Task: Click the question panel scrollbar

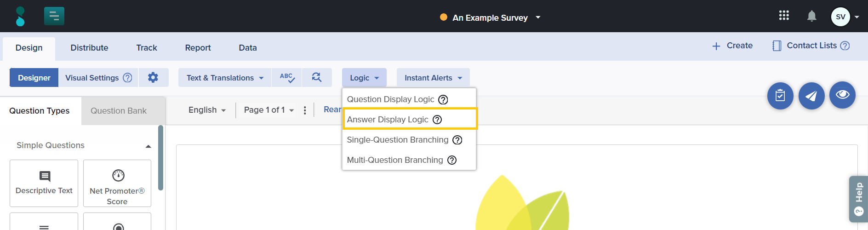Action: tap(160, 157)
